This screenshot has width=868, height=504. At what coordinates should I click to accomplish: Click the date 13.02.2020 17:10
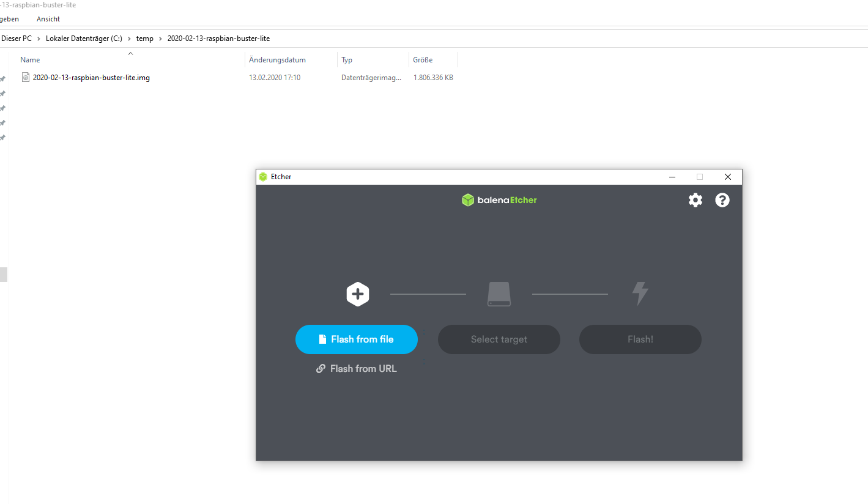[x=275, y=78]
